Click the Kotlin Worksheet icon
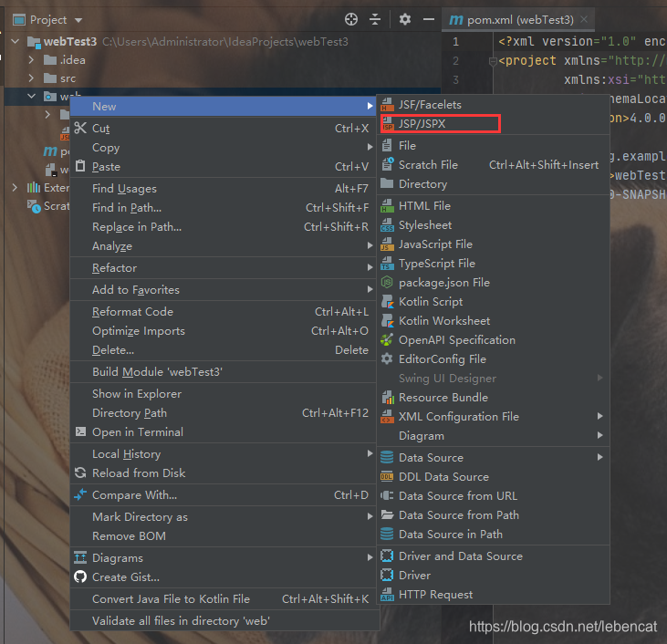The height and width of the screenshot is (644, 667). point(388,321)
